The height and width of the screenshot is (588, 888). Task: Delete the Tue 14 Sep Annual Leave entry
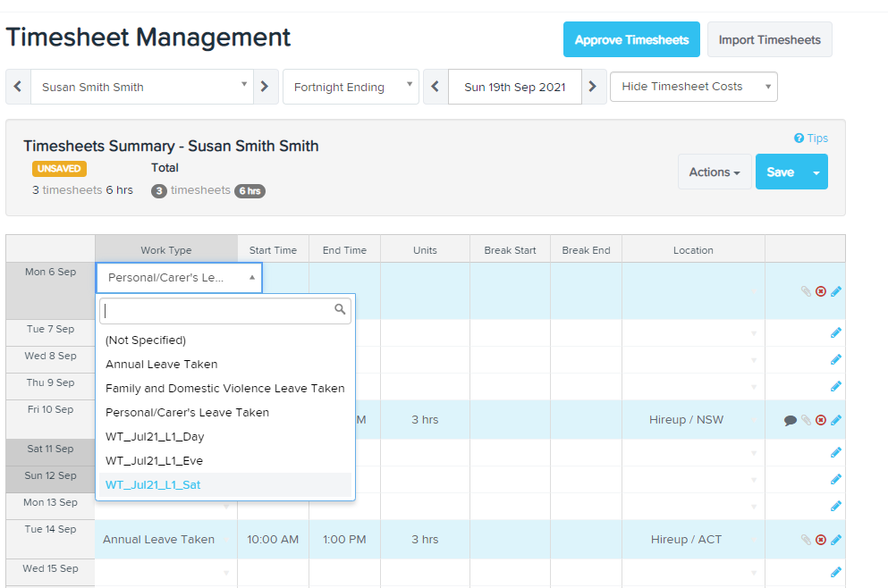821,539
